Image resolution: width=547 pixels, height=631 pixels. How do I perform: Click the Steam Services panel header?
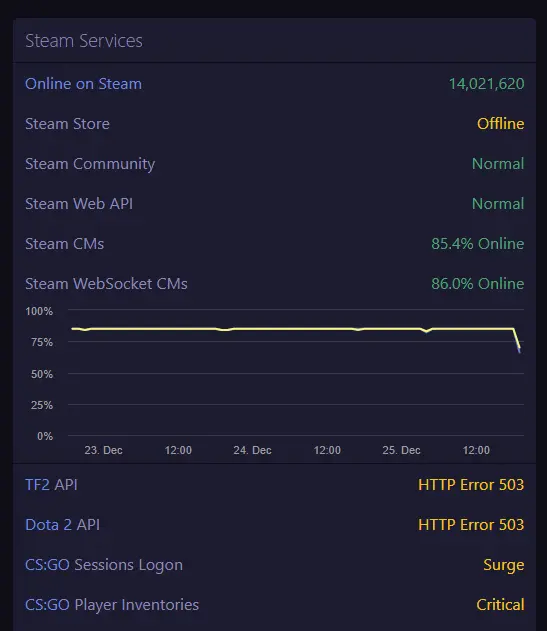tap(275, 41)
